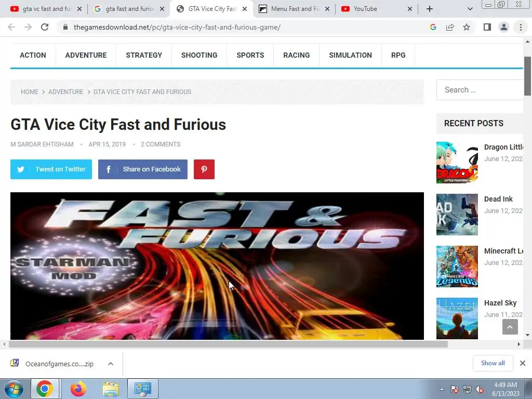The image size is (532, 399).
Task: Click the APR 15, 2019 date
Action: point(107,144)
